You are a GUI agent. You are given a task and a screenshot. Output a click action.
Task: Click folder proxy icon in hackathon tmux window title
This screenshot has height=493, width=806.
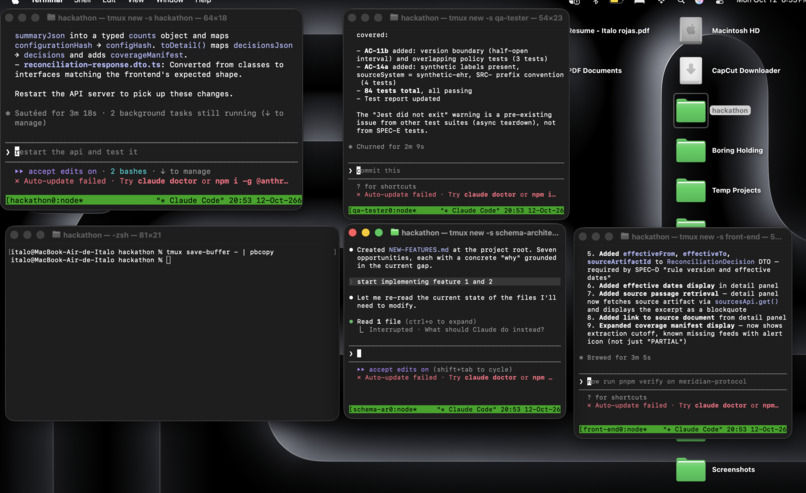51,17
